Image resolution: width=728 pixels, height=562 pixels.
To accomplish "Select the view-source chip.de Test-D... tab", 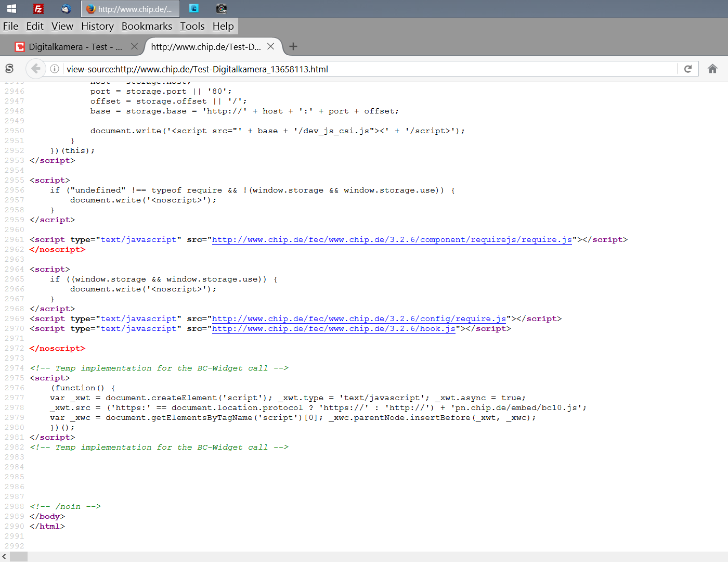I will click(x=206, y=47).
